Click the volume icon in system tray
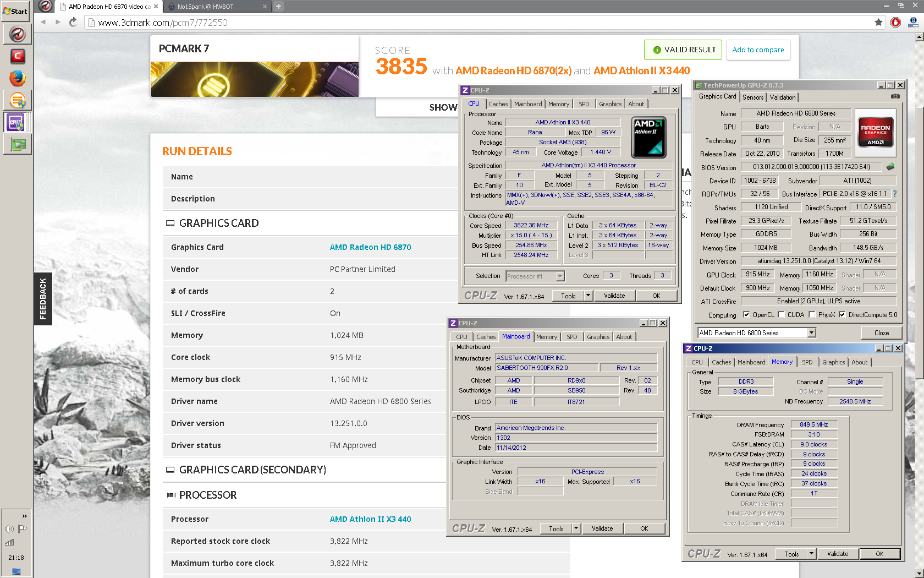 9,529
